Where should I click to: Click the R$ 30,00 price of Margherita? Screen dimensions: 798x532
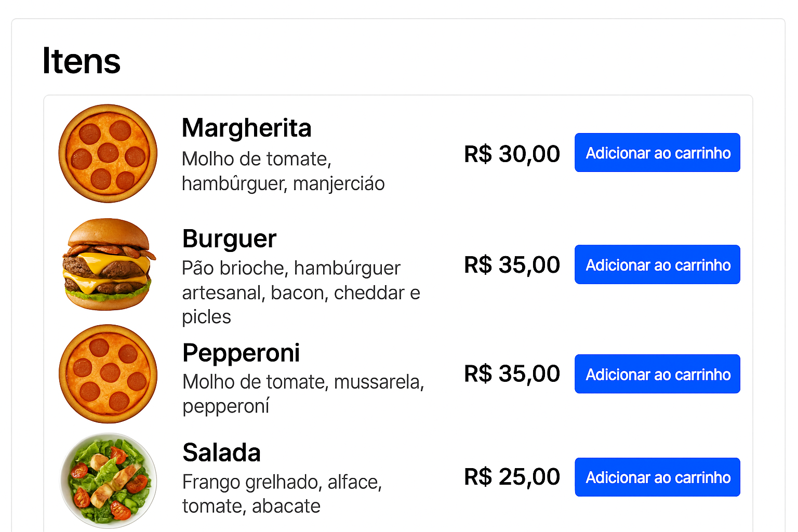click(x=512, y=153)
